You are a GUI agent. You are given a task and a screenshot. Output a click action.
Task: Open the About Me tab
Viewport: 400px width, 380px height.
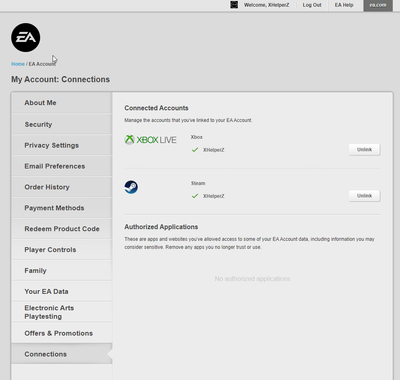(x=62, y=103)
